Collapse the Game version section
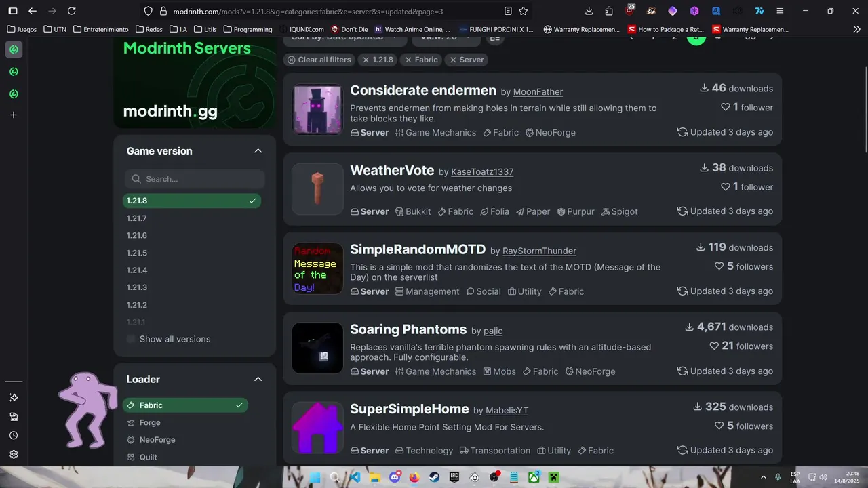 coord(258,151)
